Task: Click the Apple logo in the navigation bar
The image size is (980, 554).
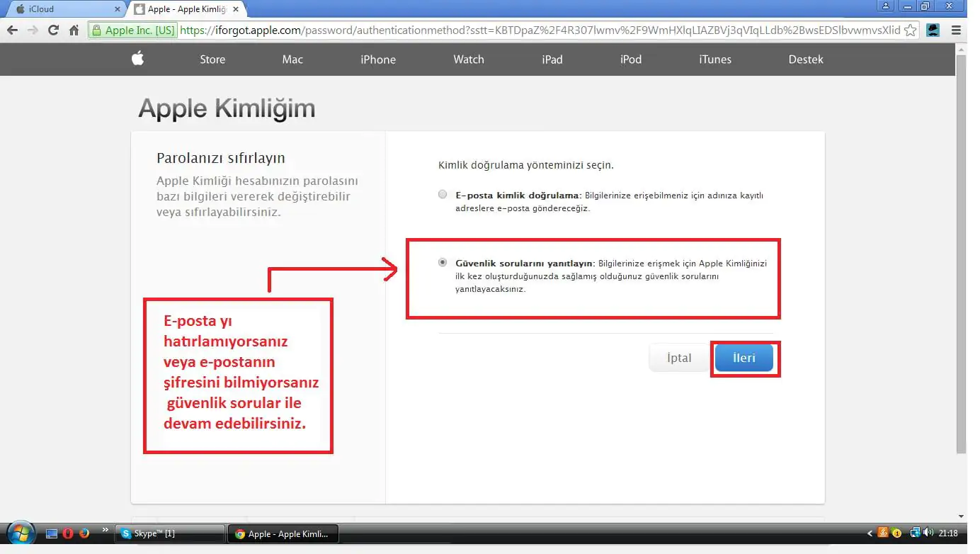Action: pos(137,60)
